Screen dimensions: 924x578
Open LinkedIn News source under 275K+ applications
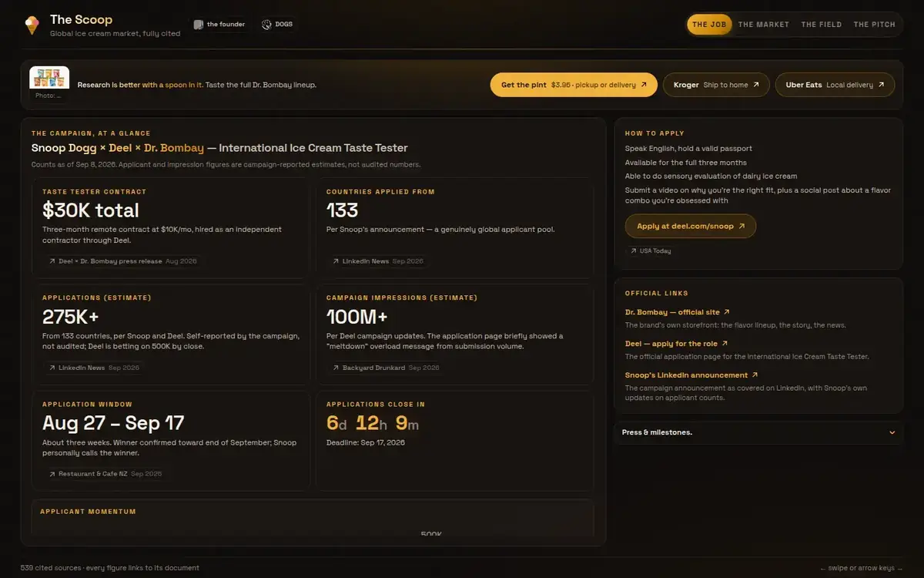[x=93, y=368]
